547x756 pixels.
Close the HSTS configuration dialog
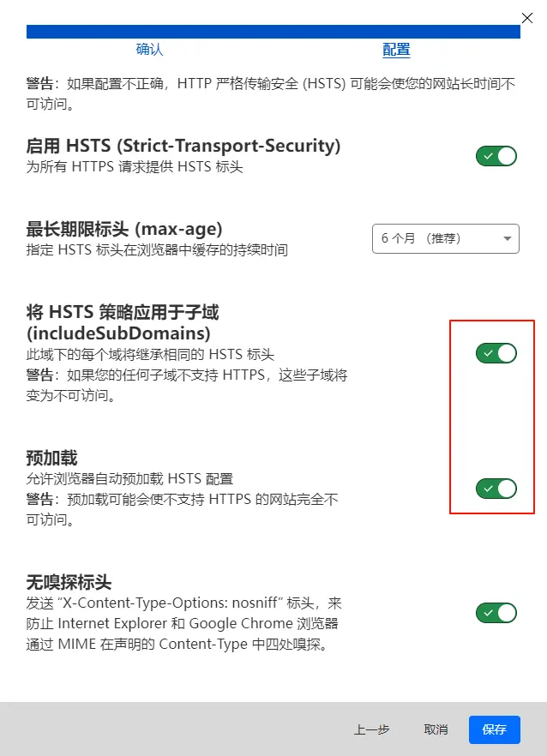(x=527, y=18)
